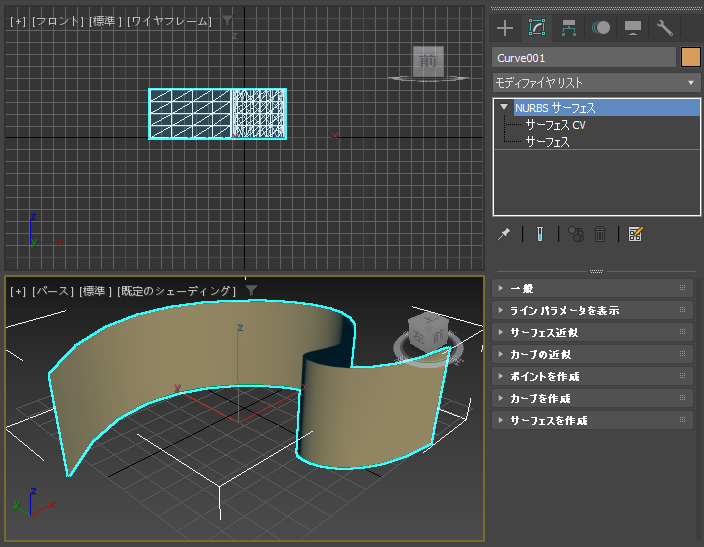
Task: Click grip handle of ポイントを作成 rollout
Action: pyautogui.click(x=682, y=376)
